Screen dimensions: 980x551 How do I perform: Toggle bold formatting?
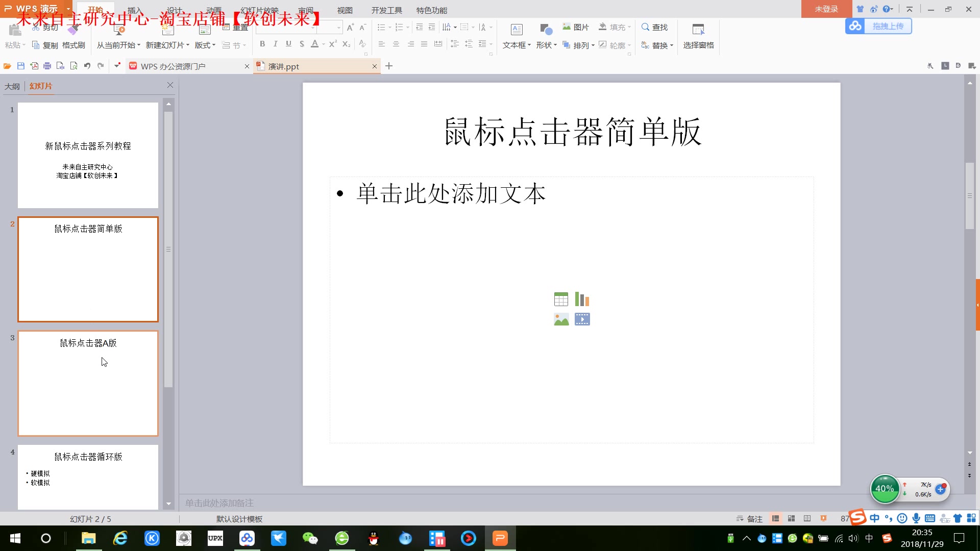(262, 44)
